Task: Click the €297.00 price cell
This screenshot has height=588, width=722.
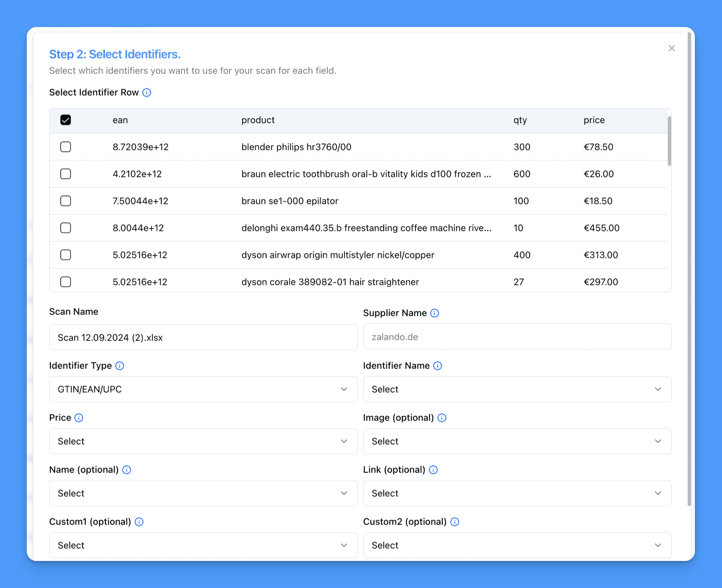Action: point(601,282)
